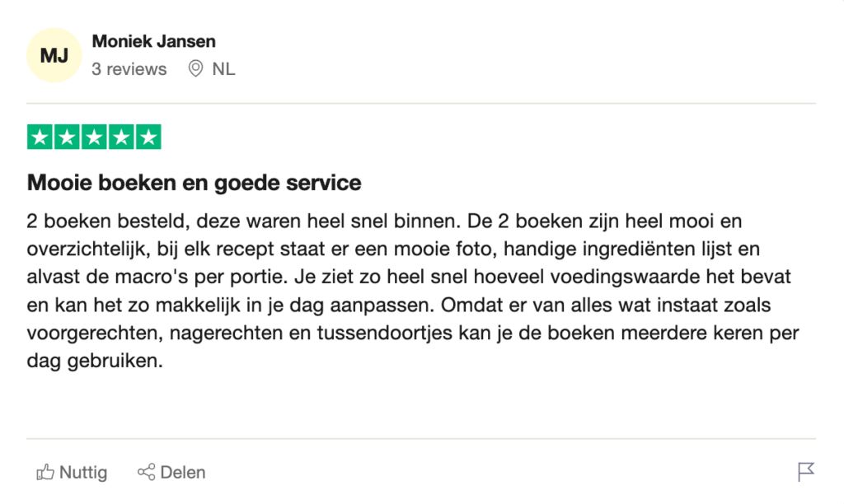Viewport: 844px width, 504px height.
Task: Open the "Mooie boeken en goede service" title
Action: [x=195, y=182]
